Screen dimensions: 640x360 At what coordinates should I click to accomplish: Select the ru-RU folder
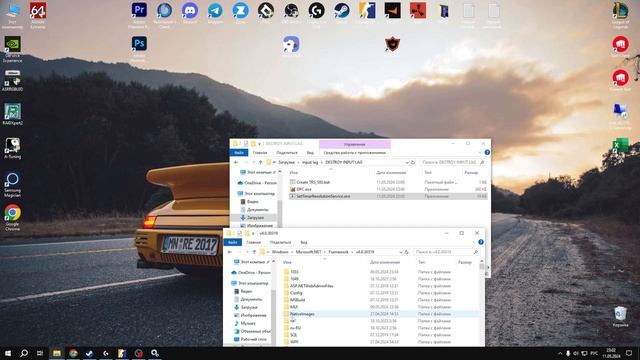[x=295, y=328]
